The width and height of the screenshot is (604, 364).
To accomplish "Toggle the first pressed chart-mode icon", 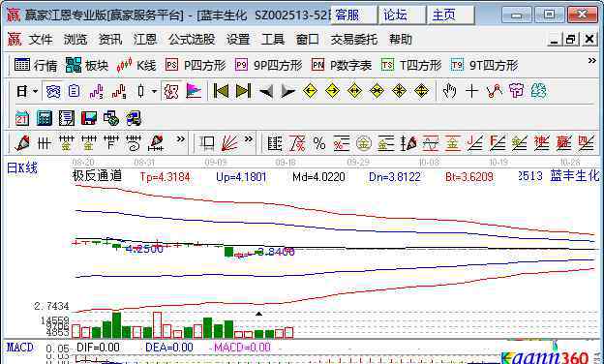I will 53,91.
